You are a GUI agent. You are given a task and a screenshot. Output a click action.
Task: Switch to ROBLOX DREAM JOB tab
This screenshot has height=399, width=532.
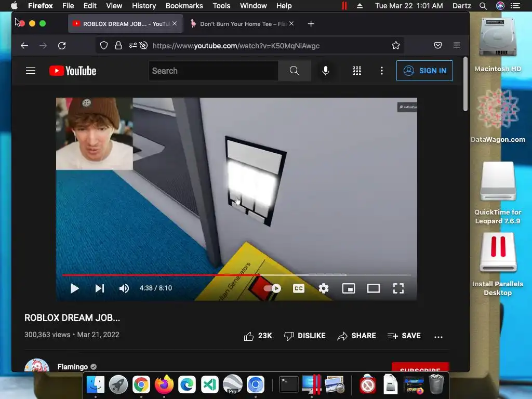[125, 24]
